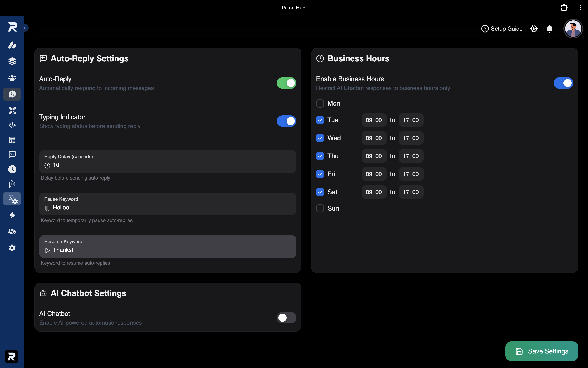This screenshot has height=368, width=588.
Task: Expand the sidebar with the chevron arrow
Action: (24, 28)
